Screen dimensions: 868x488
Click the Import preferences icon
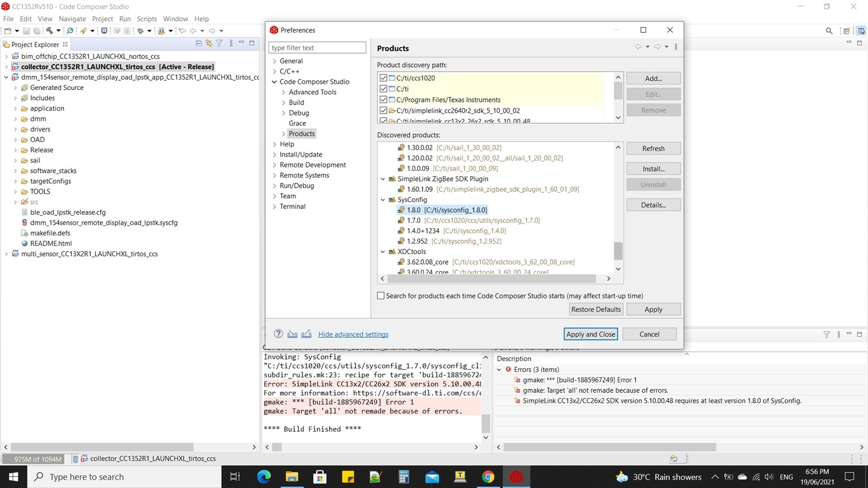pos(292,334)
